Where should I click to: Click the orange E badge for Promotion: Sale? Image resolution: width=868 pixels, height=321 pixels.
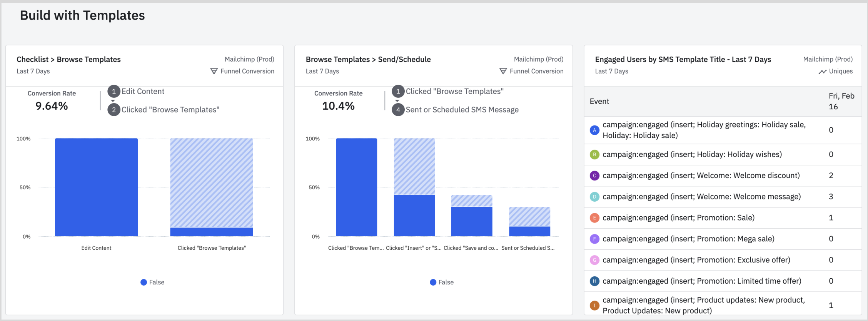[594, 218]
